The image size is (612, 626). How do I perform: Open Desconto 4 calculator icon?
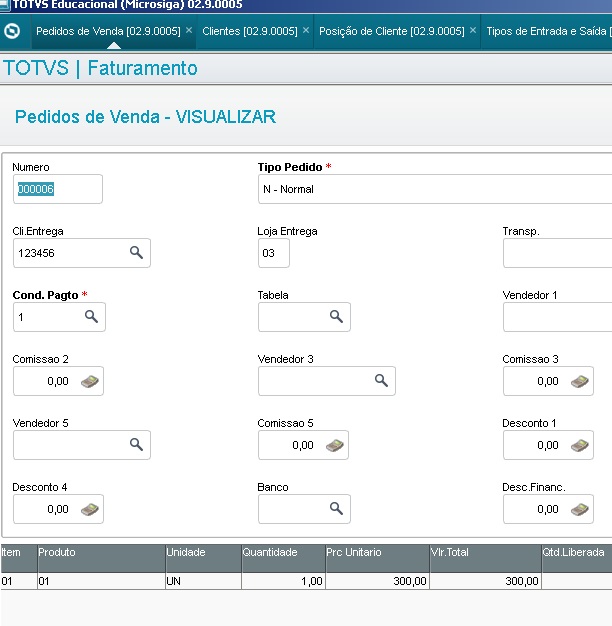pyautogui.click(x=90, y=509)
